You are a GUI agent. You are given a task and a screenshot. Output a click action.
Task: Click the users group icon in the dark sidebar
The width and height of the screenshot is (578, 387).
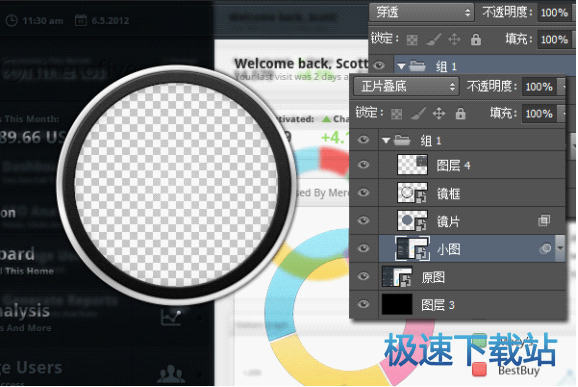click(x=171, y=374)
